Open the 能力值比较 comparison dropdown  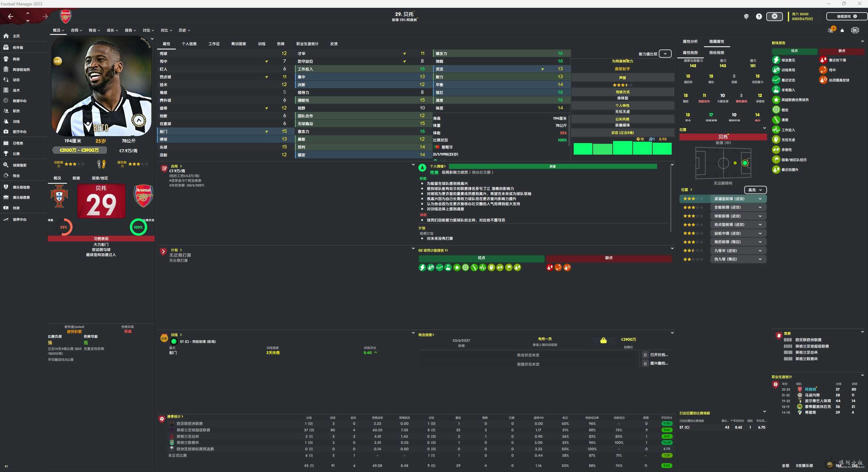[x=665, y=54]
